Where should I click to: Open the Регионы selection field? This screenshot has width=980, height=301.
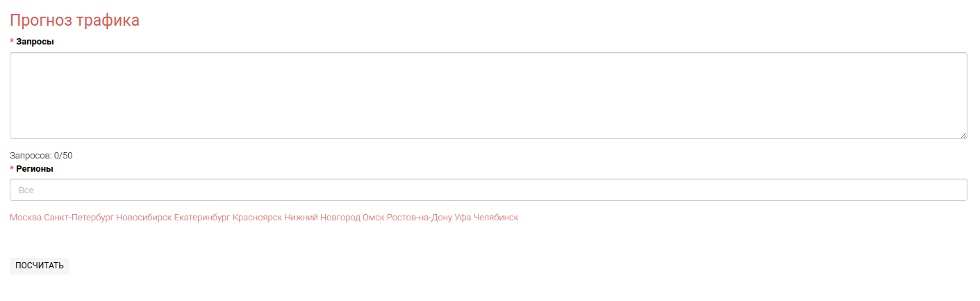click(x=488, y=190)
